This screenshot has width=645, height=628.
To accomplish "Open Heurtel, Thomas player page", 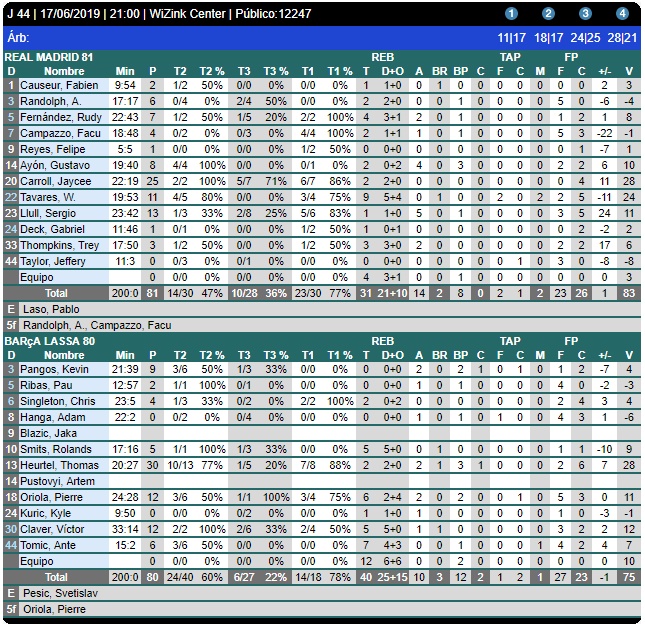I will [60, 465].
